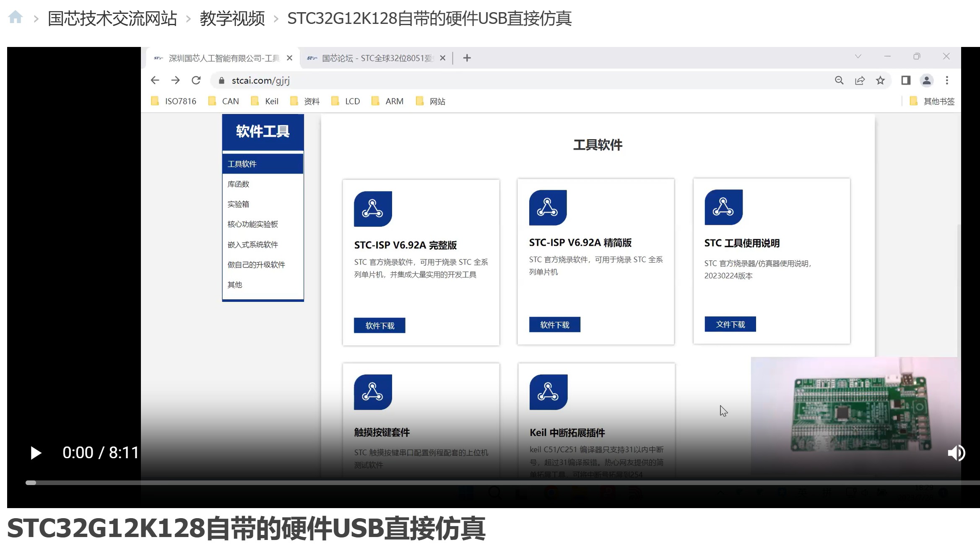
Task: Click 文件下载 for STC 工具使用说明
Action: click(730, 324)
